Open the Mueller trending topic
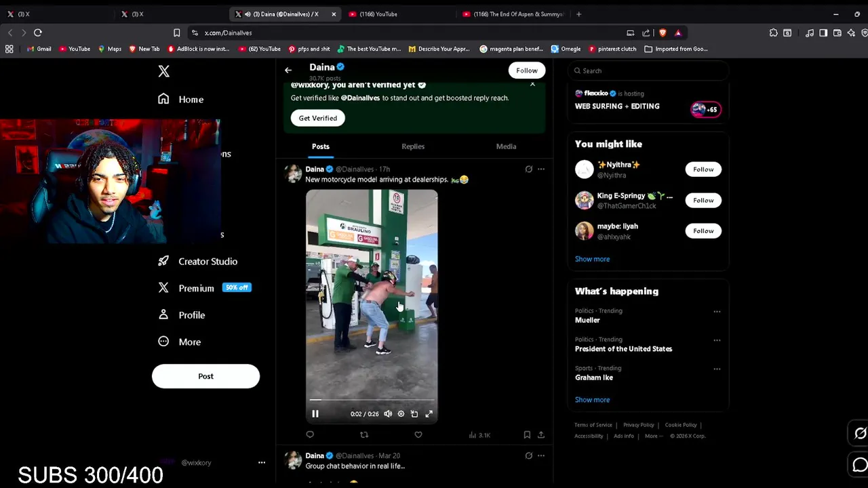The image size is (868, 488). (587, 320)
